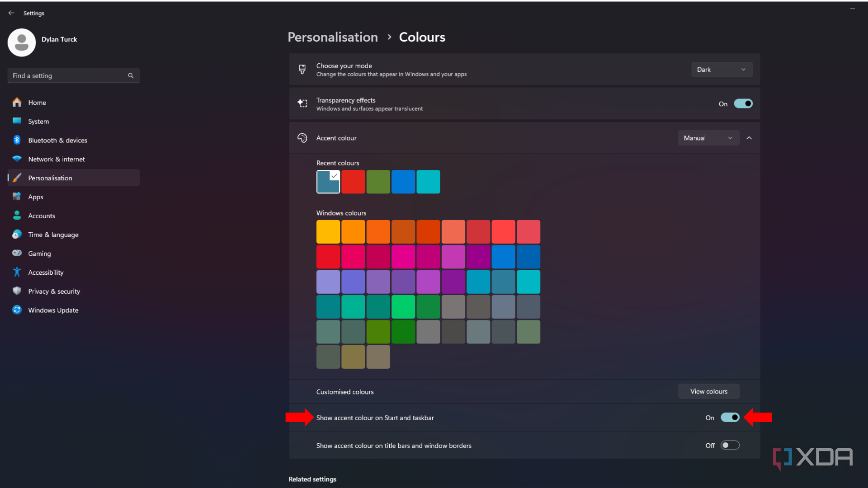
Task: Open Accessibility settings
Action: (46, 272)
